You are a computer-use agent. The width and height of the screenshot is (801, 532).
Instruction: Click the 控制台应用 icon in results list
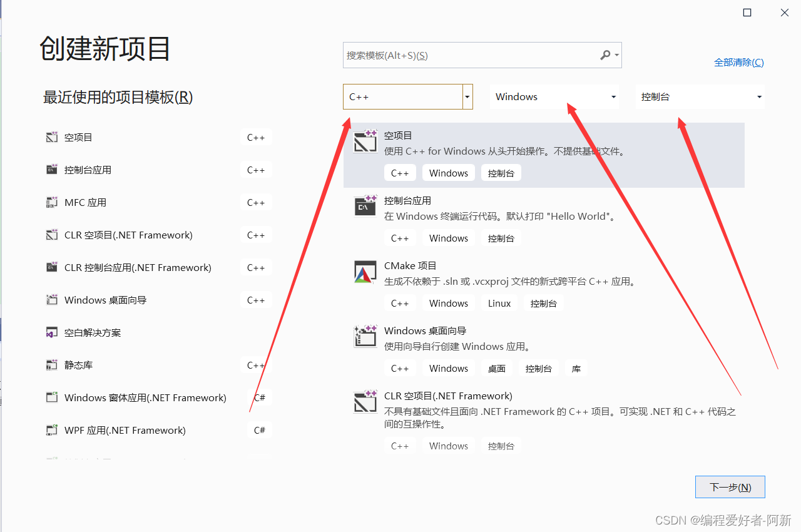click(x=365, y=206)
